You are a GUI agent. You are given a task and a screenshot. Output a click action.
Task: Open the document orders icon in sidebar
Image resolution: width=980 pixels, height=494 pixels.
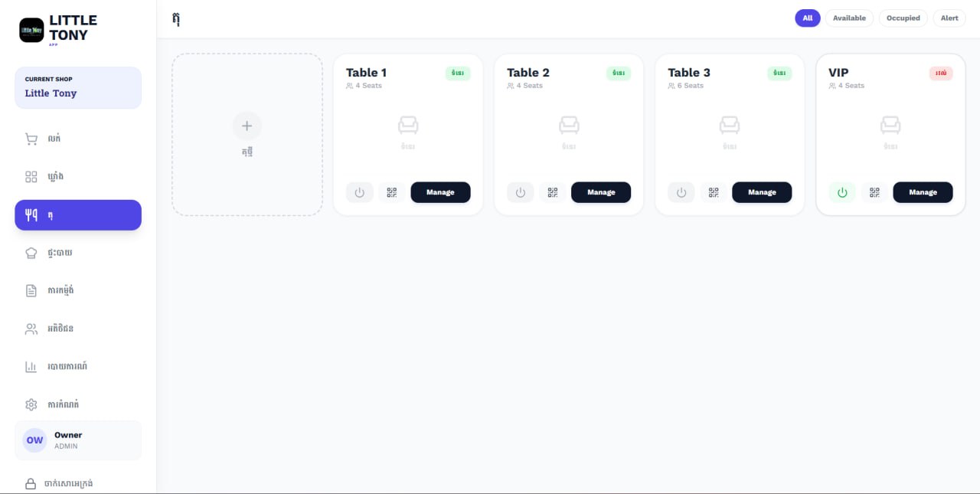pyautogui.click(x=78, y=290)
